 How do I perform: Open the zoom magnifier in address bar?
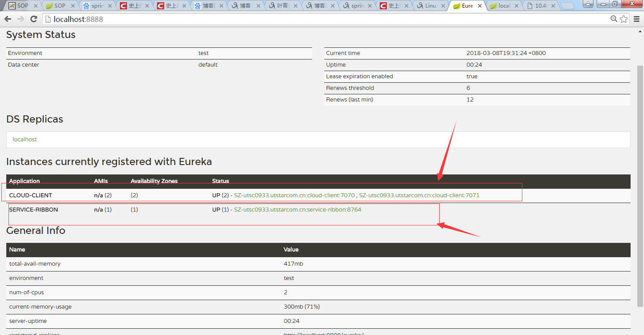coord(614,19)
